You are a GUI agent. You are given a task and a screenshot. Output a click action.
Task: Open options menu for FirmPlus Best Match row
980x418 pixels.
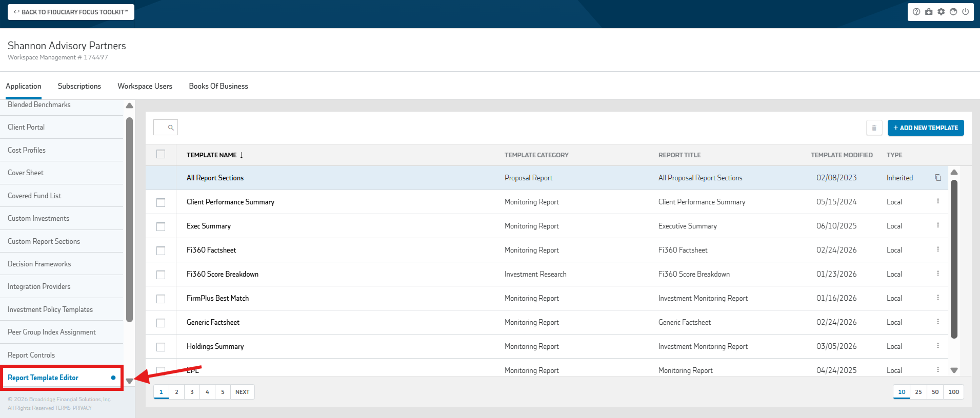coord(938,298)
